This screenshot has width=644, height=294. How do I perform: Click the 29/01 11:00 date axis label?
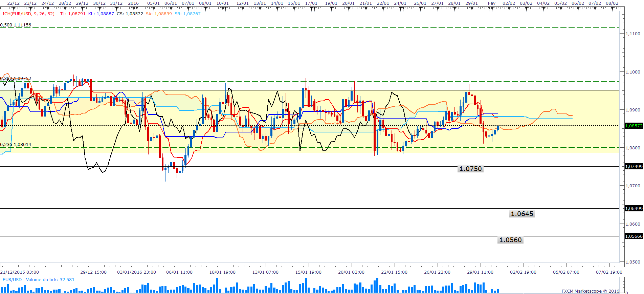(480, 272)
